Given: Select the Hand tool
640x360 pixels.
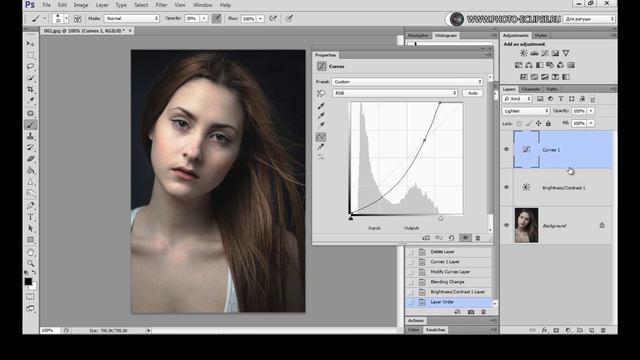Looking at the screenshot, I should [x=31, y=252].
